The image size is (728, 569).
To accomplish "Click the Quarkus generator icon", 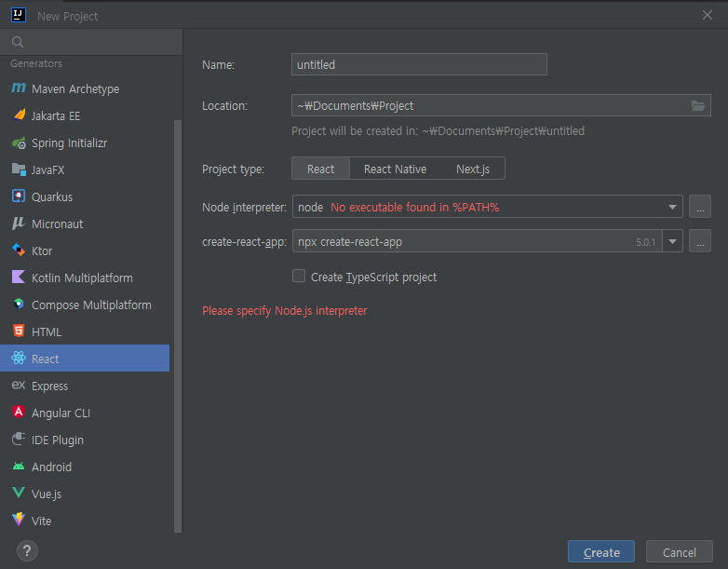I will 19,196.
